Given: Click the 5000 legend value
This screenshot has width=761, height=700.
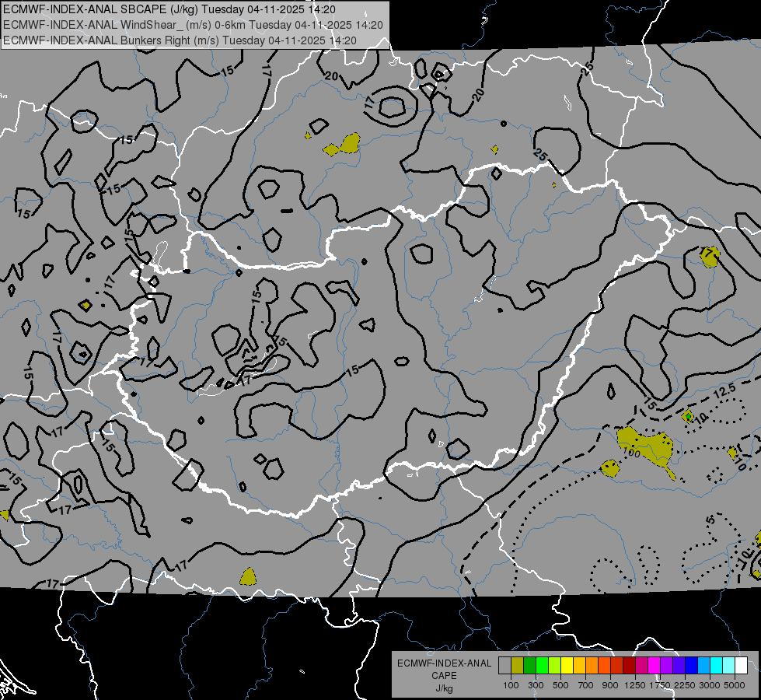Looking at the screenshot, I should 735,685.
